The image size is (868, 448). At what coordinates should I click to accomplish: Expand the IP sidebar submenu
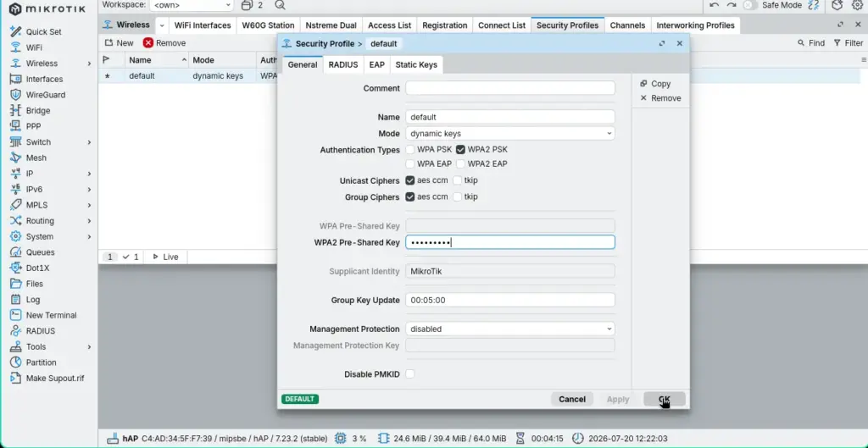click(89, 174)
